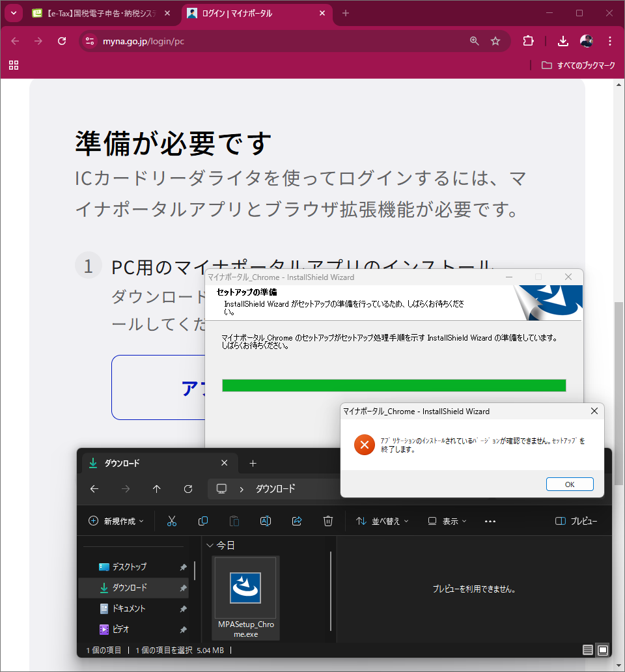Bookmark this page with the star icon
625x672 pixels.
495,41
